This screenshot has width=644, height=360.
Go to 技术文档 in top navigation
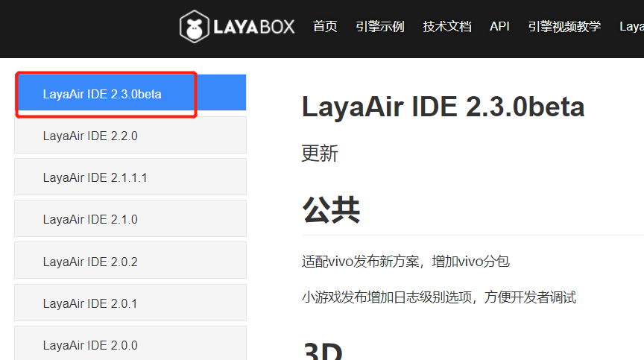point(447,27)
